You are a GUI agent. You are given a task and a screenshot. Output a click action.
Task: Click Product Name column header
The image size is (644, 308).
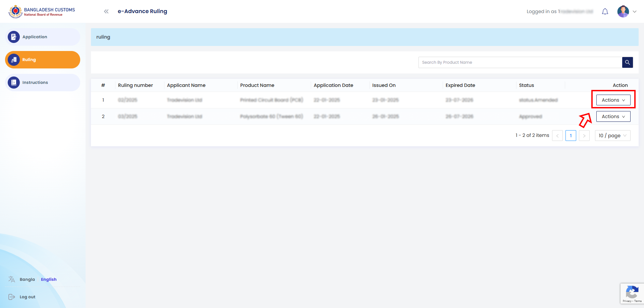point(257,85)
